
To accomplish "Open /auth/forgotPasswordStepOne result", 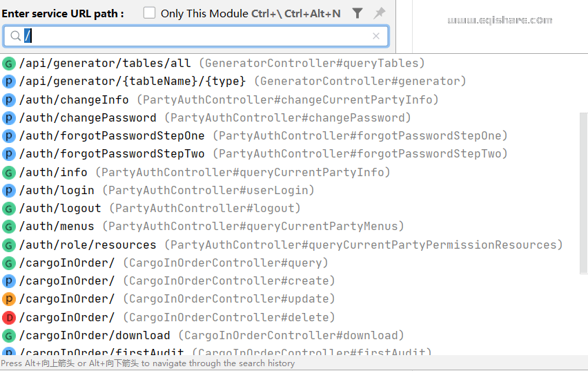I will (263, 136).
